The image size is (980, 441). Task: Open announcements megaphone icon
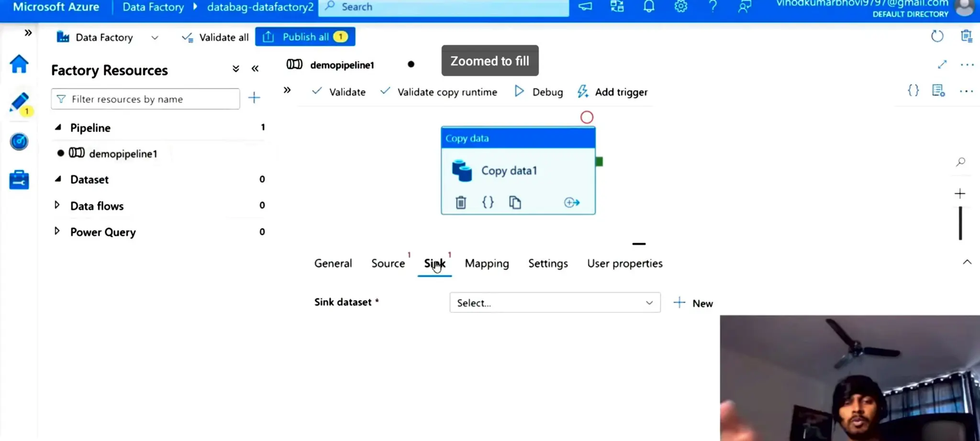[x=585, y=7]
